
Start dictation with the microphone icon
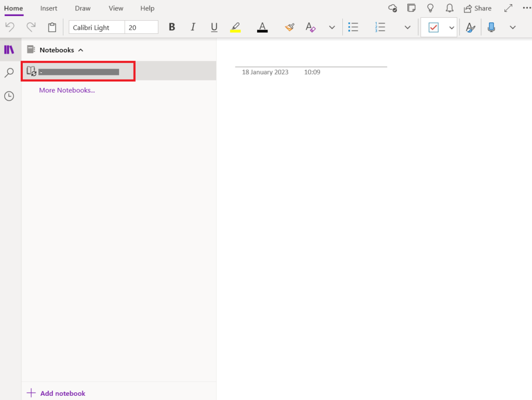point(491,27)
